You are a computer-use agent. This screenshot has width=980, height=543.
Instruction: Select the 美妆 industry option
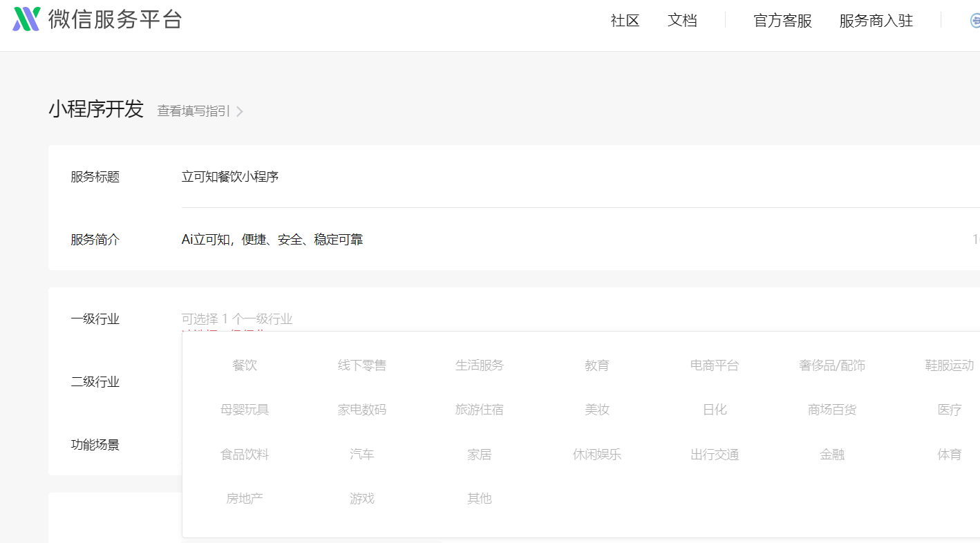597,410
